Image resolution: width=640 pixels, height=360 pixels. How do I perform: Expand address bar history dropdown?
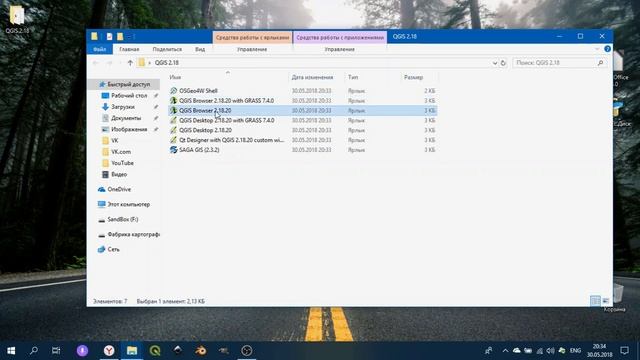pyautogui.click(x=494, y=63)
